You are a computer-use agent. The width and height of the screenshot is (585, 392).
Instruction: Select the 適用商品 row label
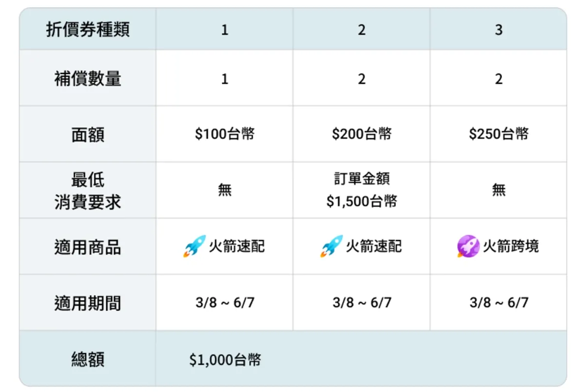[88, 247]
